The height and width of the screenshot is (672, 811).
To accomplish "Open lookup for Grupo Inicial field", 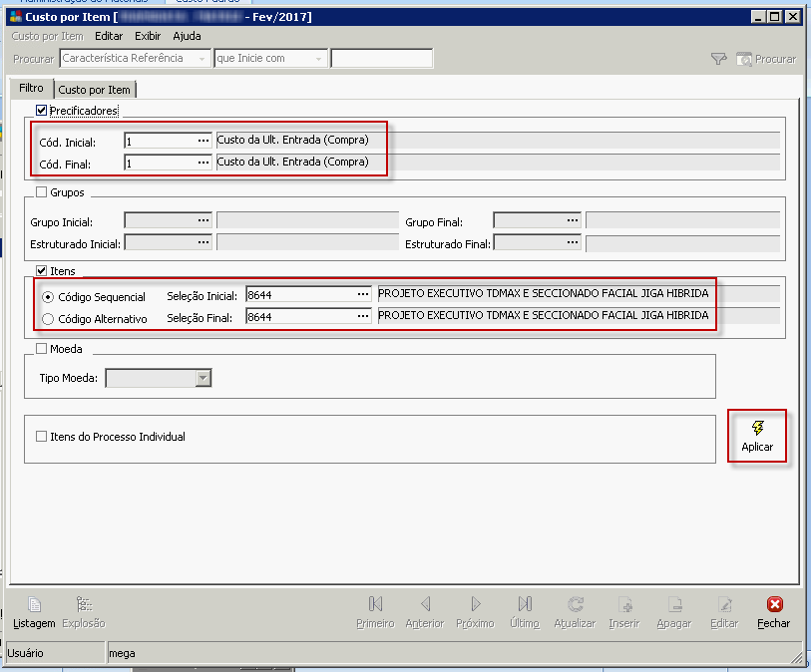I will (x=203, y=220).
